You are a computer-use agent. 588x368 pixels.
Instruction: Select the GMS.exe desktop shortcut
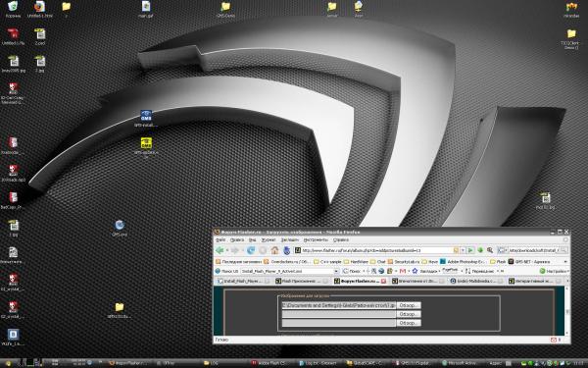click(x=120, y=228)
